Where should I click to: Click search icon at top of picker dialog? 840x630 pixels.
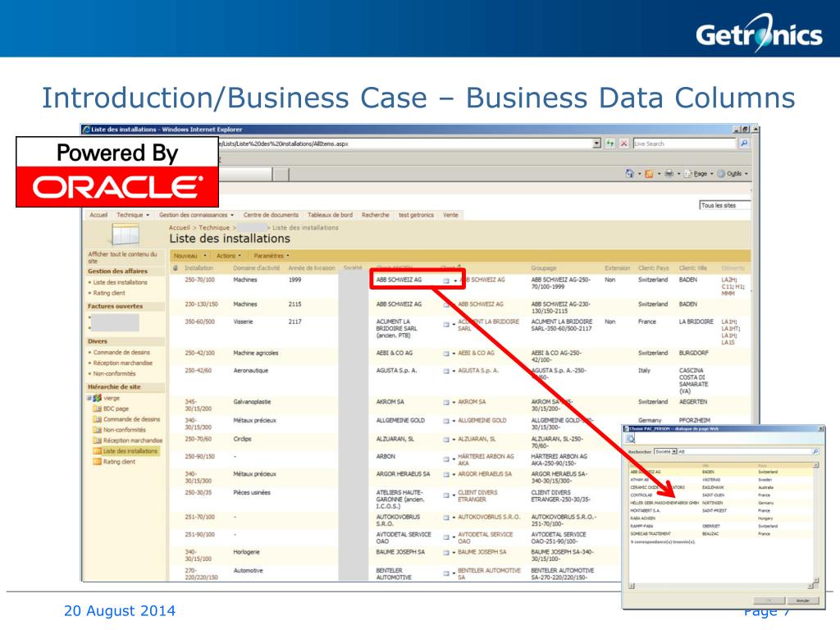click(631, 439)
